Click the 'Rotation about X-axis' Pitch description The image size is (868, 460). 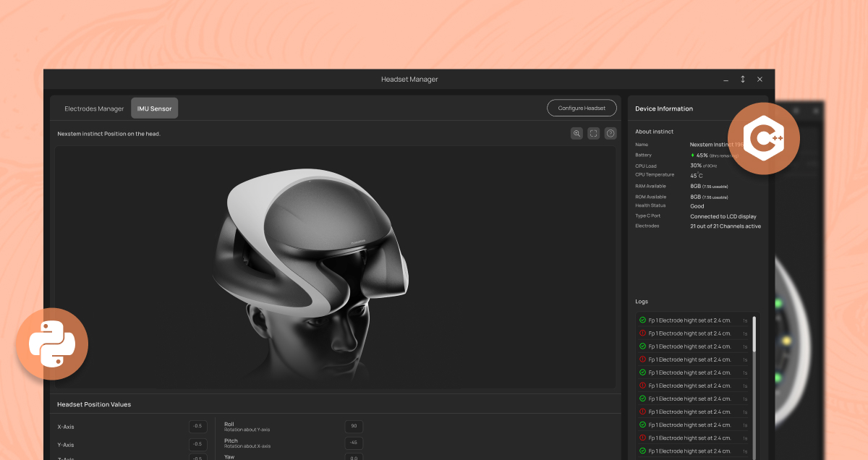(247, 446)
